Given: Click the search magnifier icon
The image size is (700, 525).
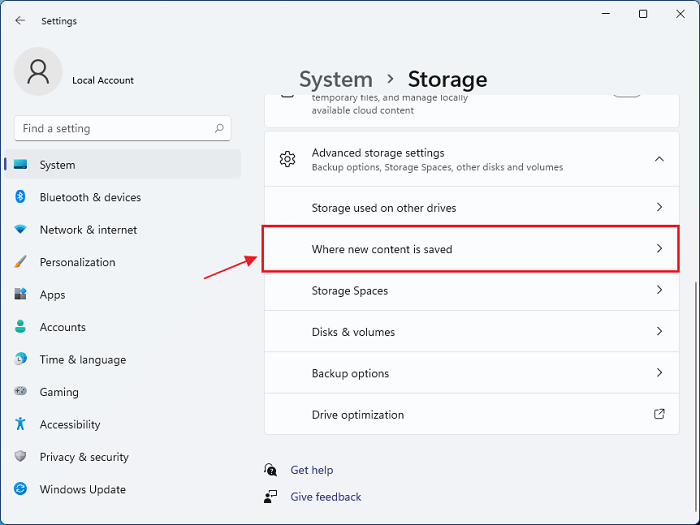Looking at the screenshot, I should 219,128.
